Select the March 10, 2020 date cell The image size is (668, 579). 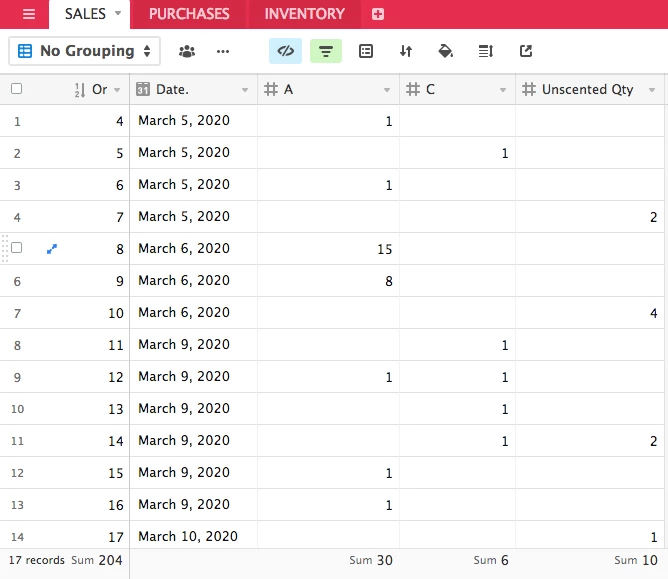tap(193, 536)
